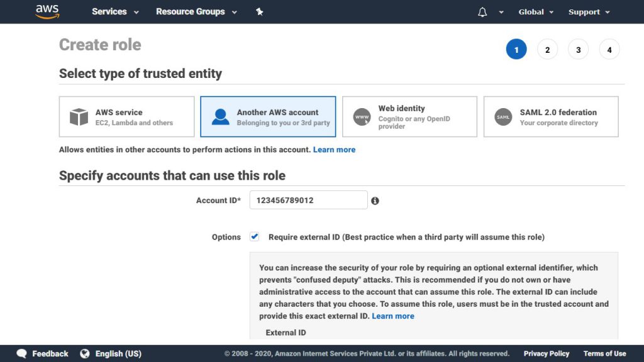Click the Feedback speech bubble icon
The width and height of the screenshot is (644, 362).
tap(22, 353)
